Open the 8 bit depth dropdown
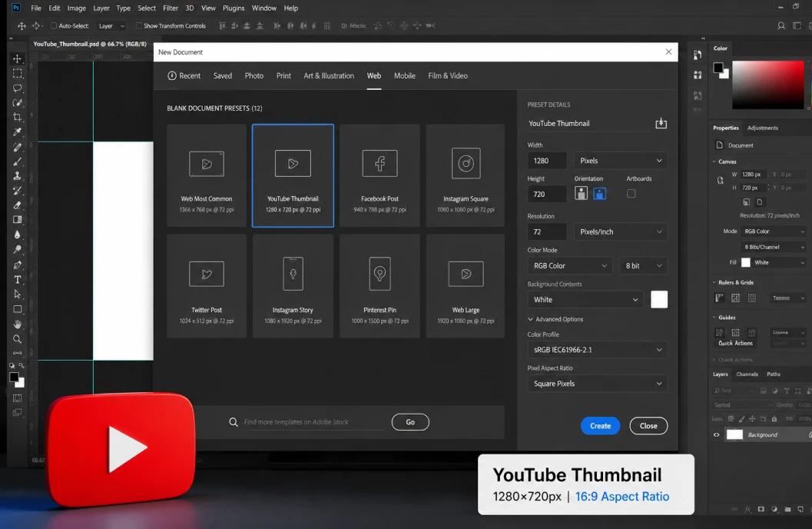The image size is (812, 529). pyautogui.click(x=643, y=266)
